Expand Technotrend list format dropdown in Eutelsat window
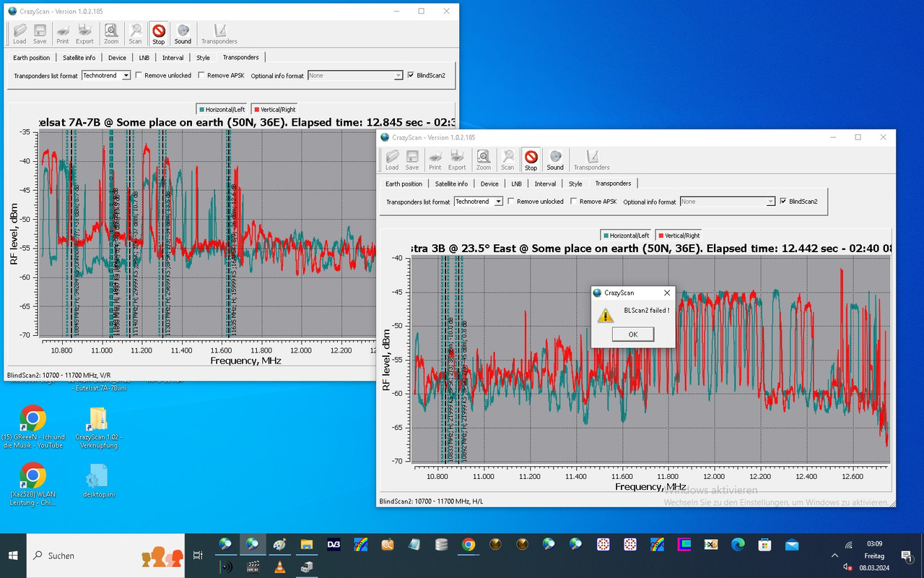 [126, 75]
